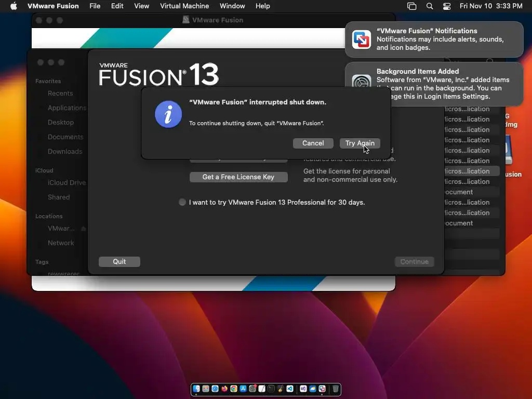Click the VMware Fusion Dock icon

point(322,389)
